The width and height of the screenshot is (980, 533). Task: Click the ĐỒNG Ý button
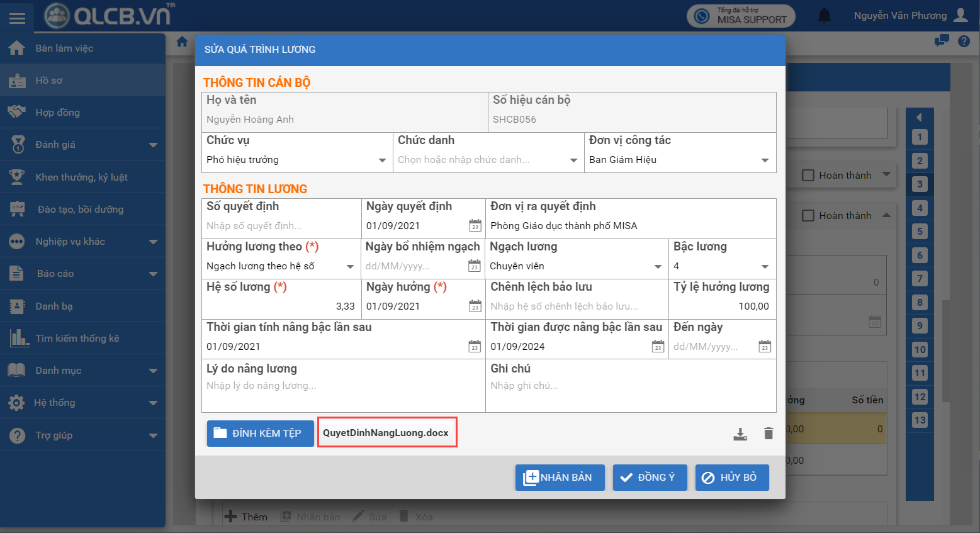tap(650, 478)
